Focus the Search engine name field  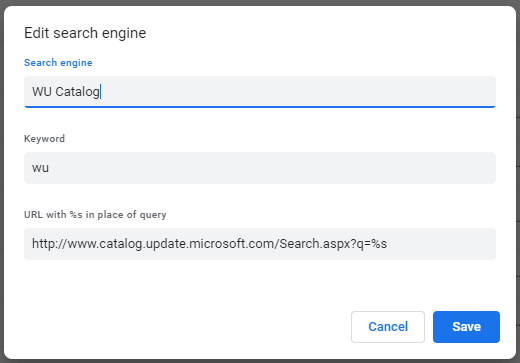pos(260,92)
